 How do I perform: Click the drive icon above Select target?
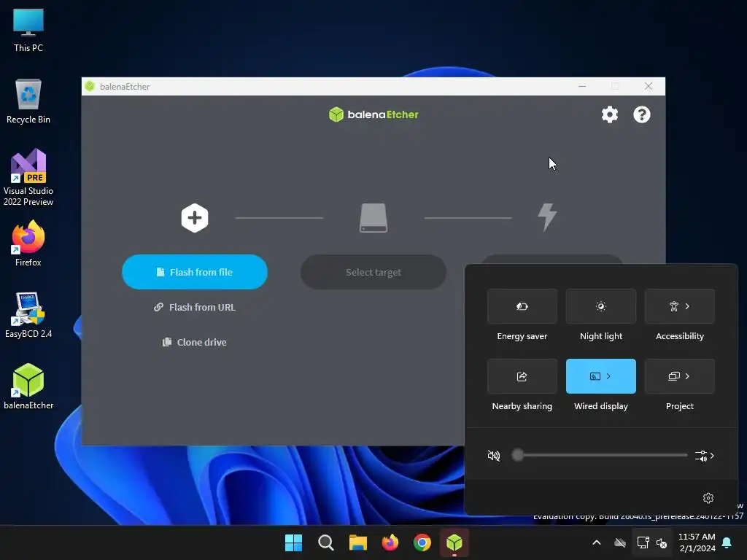373,218
